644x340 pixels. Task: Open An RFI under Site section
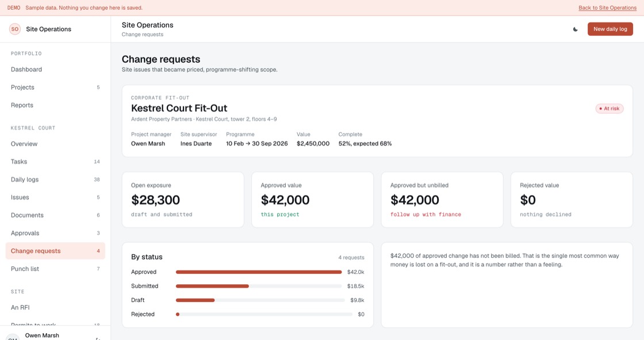click(x=55, y=308)
